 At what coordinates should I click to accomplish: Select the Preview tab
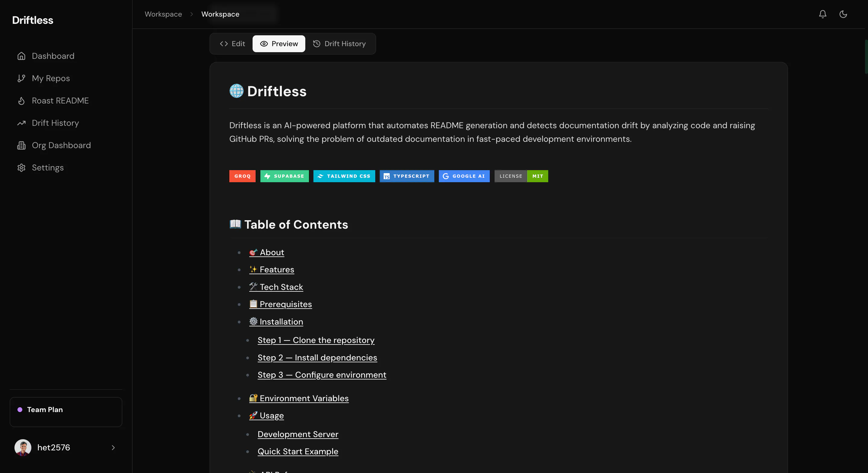pyautogui.click(x=279, y=44)
